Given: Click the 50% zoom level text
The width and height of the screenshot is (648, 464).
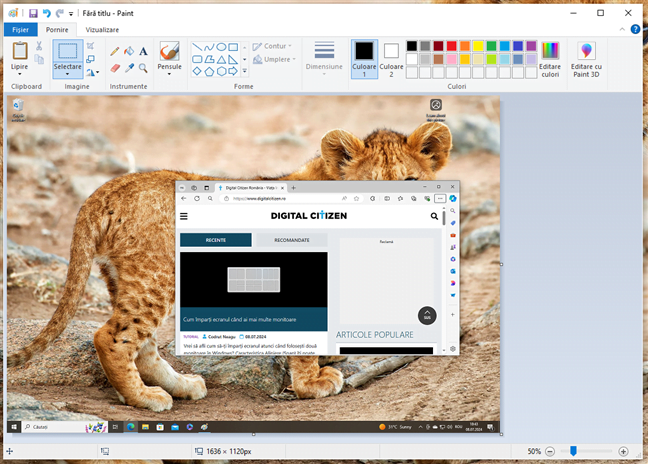Looking at the screenshot, I should coord(534,451).
